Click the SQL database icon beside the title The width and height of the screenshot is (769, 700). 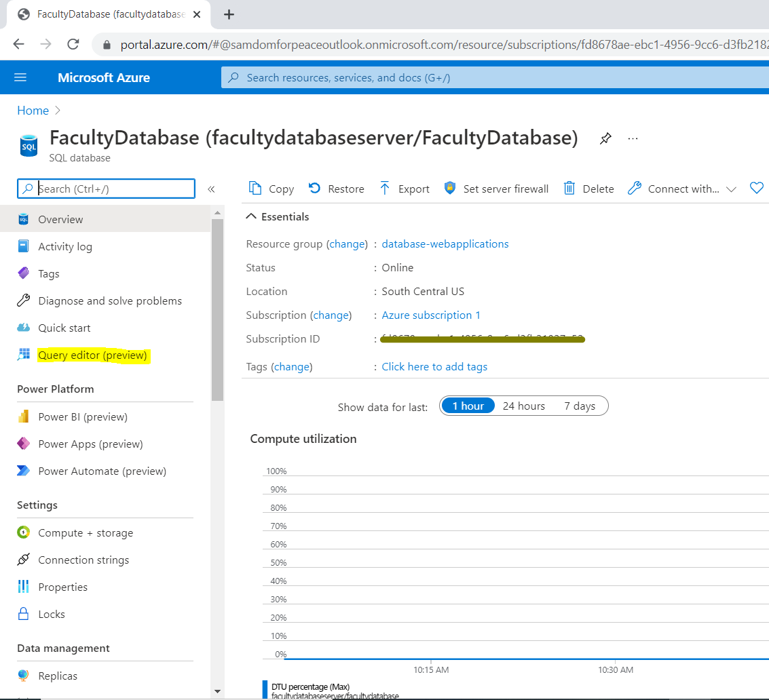click(x=29, y=146)
